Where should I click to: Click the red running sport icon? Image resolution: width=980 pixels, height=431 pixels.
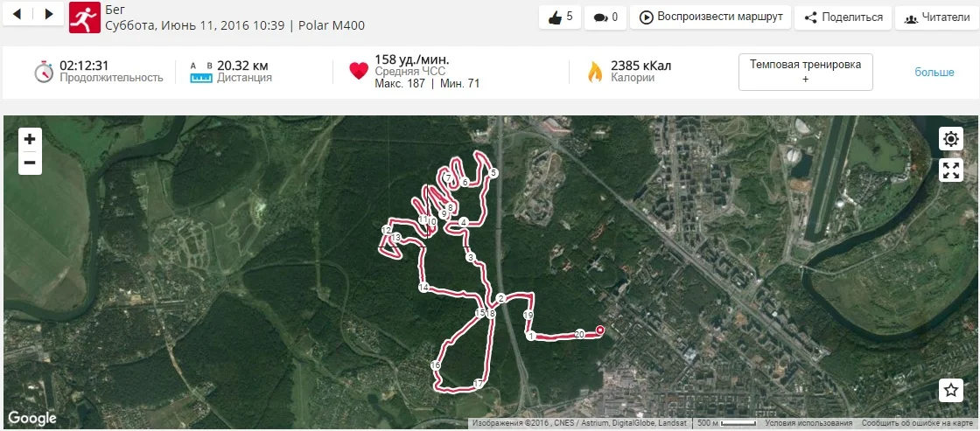(84, 17)
